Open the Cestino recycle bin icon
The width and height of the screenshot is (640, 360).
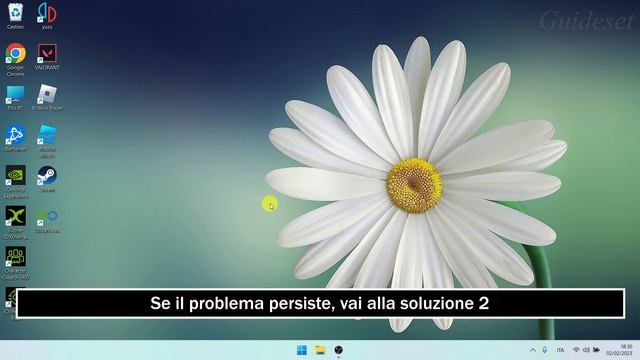point(16,16)
